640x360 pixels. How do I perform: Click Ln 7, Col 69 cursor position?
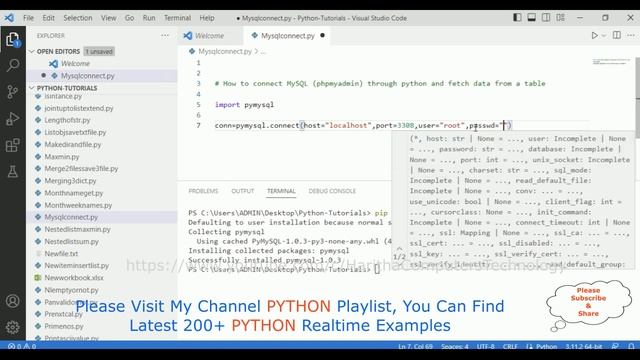[x=415, y=347]
